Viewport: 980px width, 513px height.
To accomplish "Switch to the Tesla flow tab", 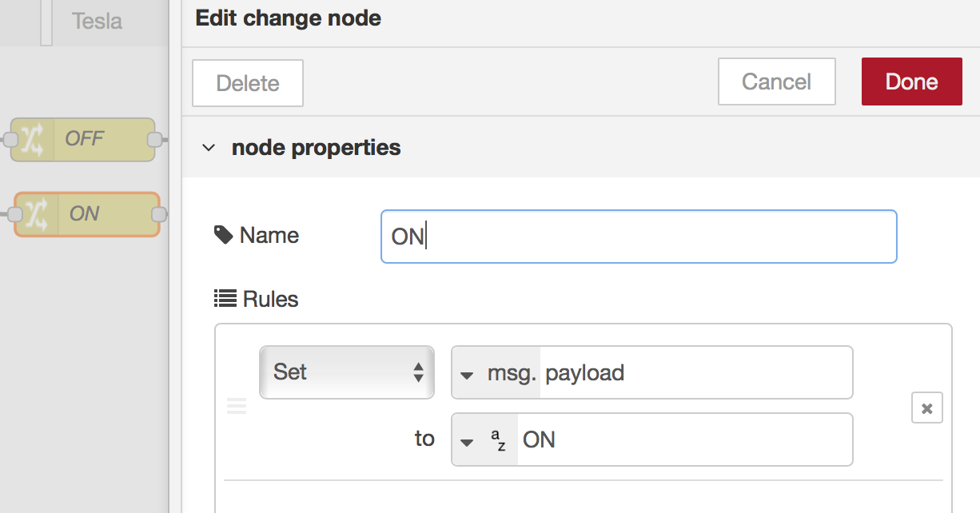I will click(x=97, y=21).
